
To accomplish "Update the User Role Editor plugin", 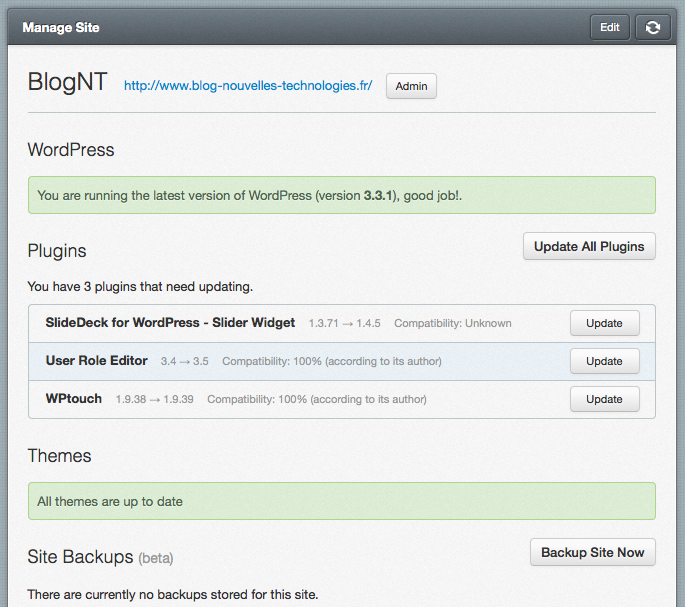I will coord(604,361).
